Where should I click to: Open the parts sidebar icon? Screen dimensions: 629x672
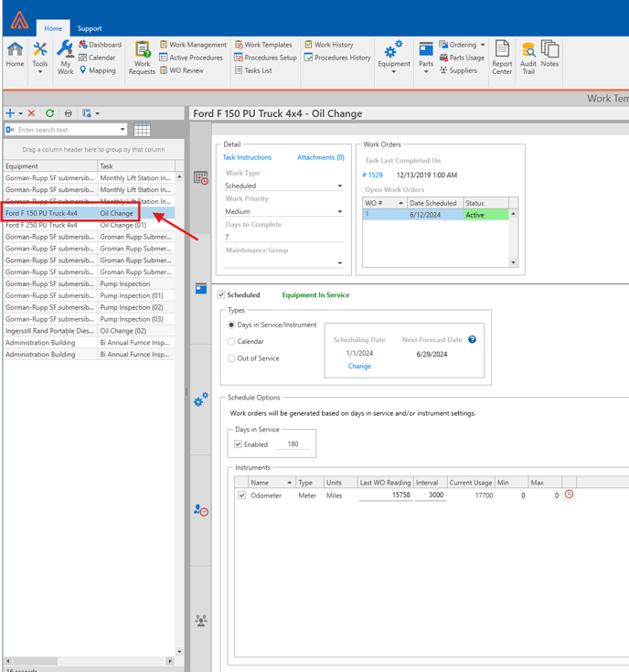coord(201,288)
